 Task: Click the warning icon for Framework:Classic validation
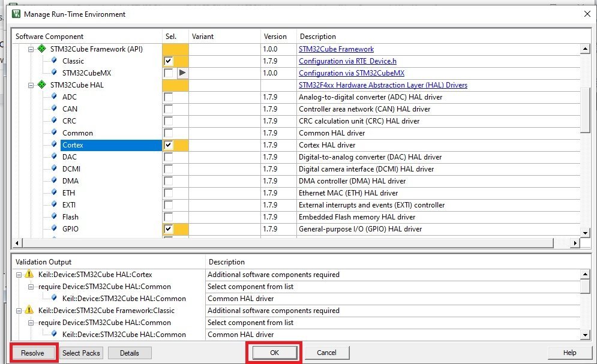click(29, 310)
